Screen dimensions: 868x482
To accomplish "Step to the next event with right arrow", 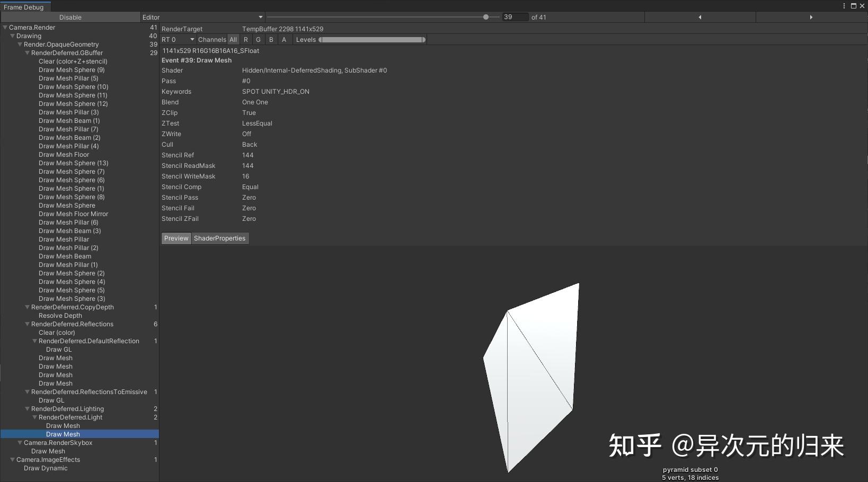I will click(x=812, y=16).
